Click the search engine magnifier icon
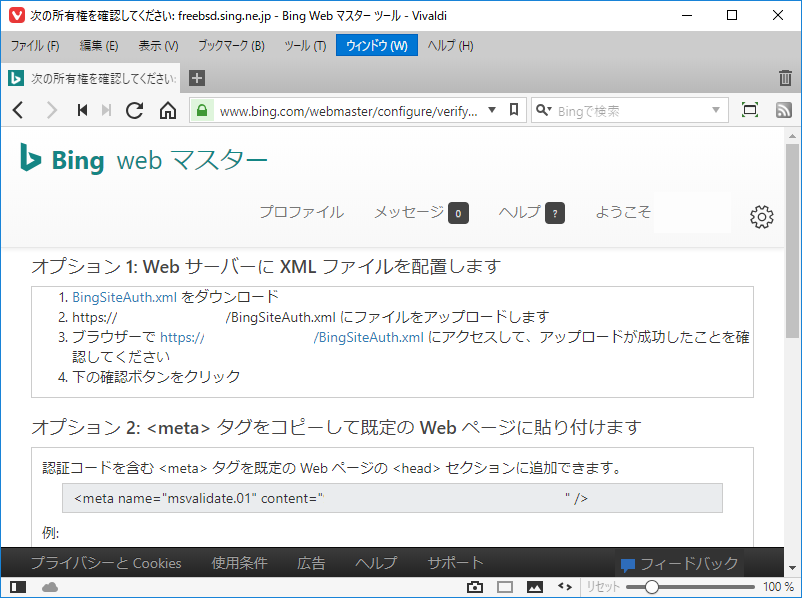This screenshot has height=598, width=802. click(x=542, y=110)
